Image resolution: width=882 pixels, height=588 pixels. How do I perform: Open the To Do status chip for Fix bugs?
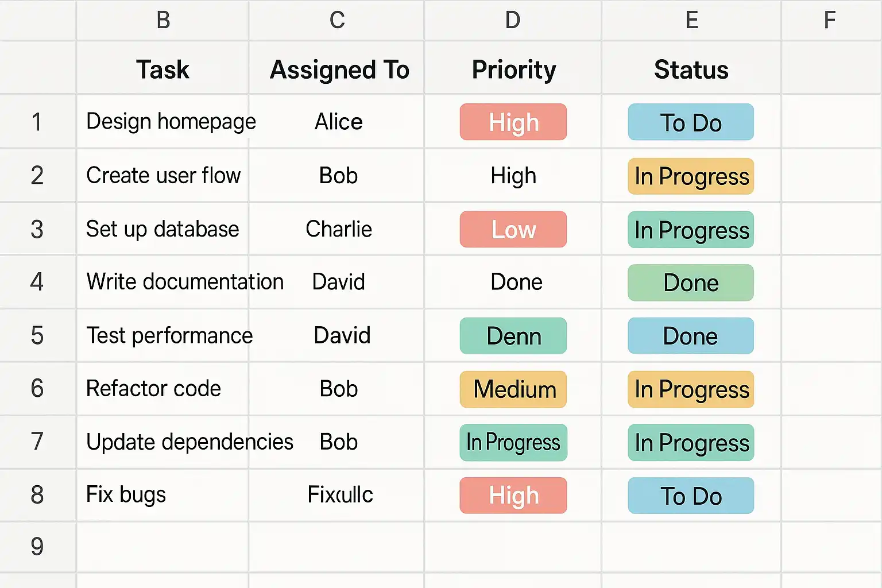(690, 496)
